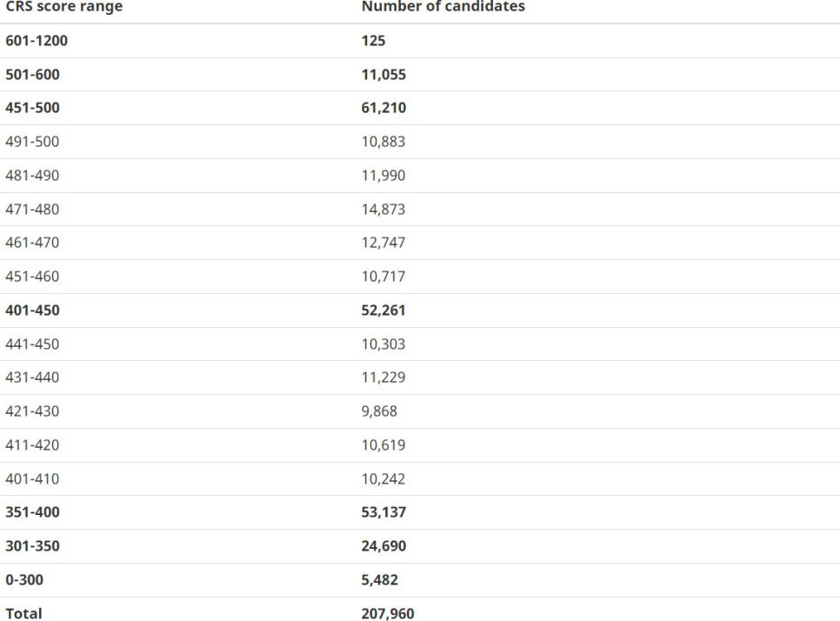
Task: Click the bold 401-450 range label
Action: [x=32, y=310]
